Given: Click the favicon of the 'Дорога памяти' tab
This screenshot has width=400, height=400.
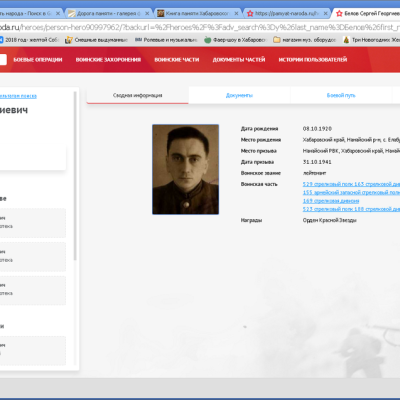Looking at the screenshot, I should [x=71, y=13].
